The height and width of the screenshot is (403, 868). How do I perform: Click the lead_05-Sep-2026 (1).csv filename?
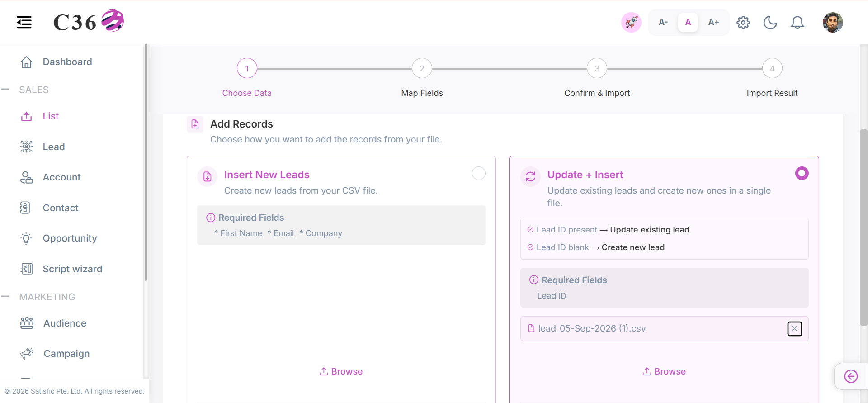point(592,329)
